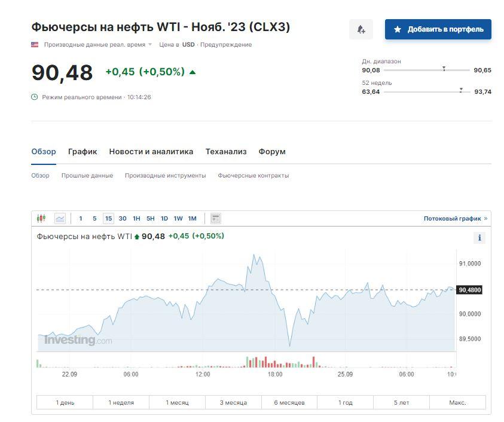Click the bell alert icon button
Image resolution: width=504 pixels, height=422 pixels.
pyautogui.click(x=361, y=29)
